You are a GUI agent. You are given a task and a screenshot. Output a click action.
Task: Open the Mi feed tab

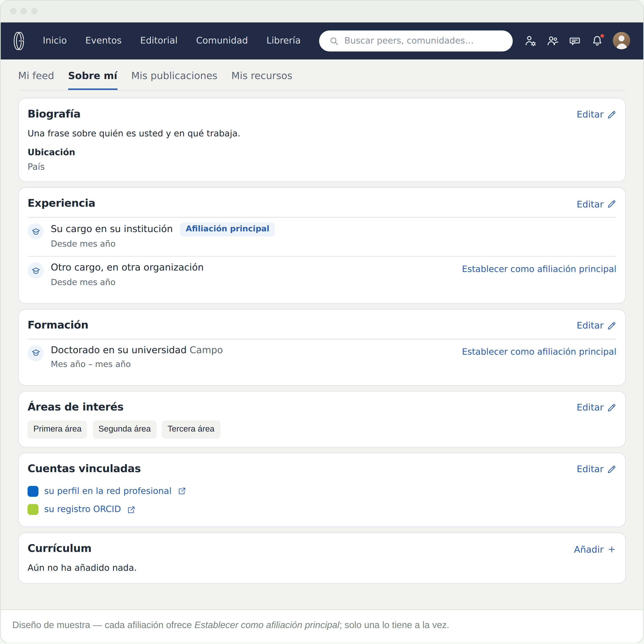[36, 76]
